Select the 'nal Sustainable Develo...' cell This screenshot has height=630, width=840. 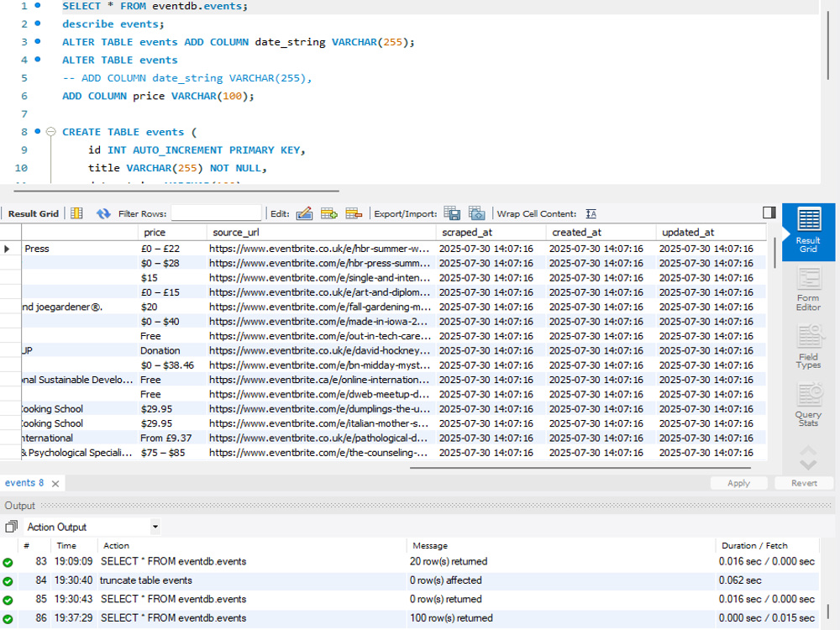(x=79, y=380)
